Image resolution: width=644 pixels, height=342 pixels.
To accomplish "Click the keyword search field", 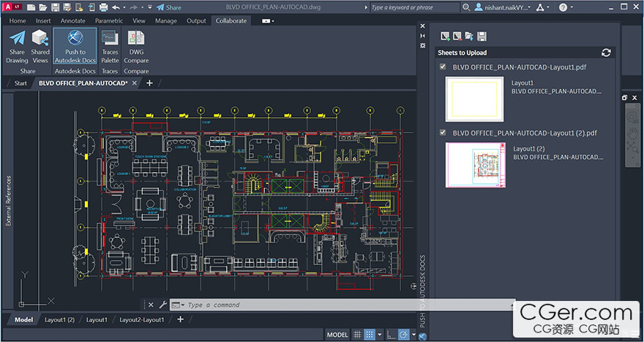I will tap(414, 7).
